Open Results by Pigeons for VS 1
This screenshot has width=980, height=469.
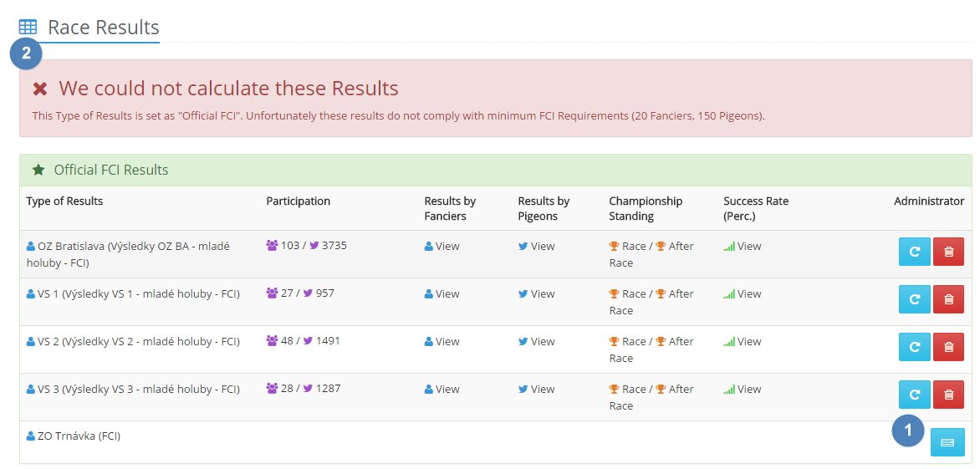point(542,294)
